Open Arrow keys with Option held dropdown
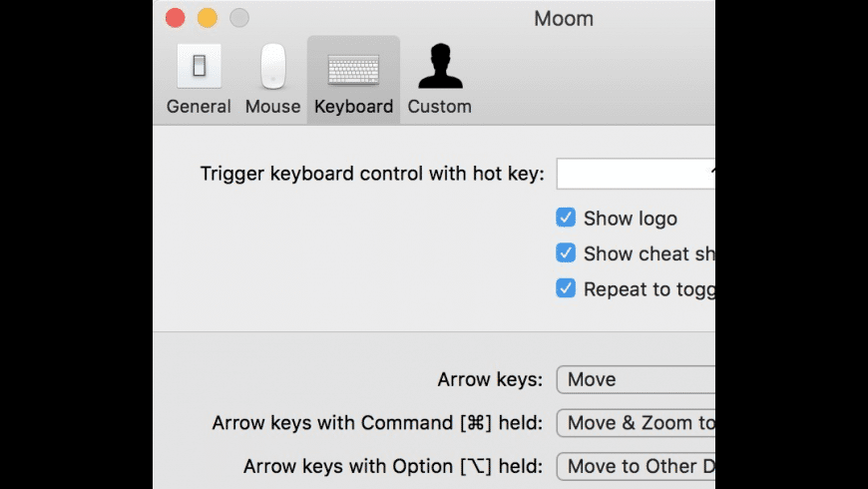 [x=636, y=466]
